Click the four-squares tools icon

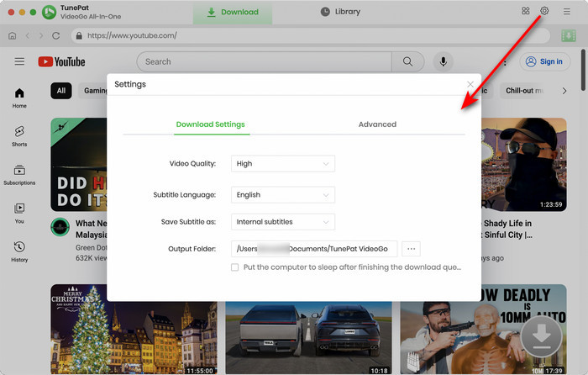[526, 11]
